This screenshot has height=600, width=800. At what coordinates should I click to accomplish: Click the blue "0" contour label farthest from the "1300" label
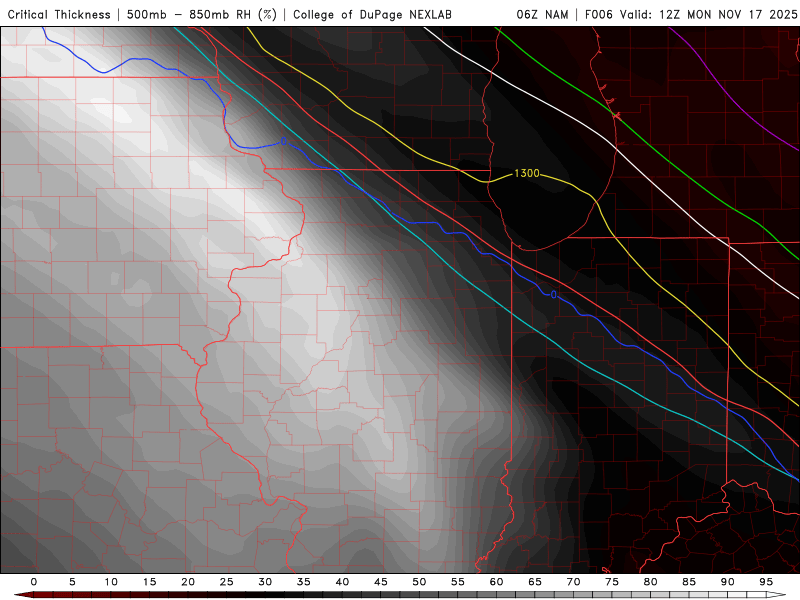click(284, 141)
